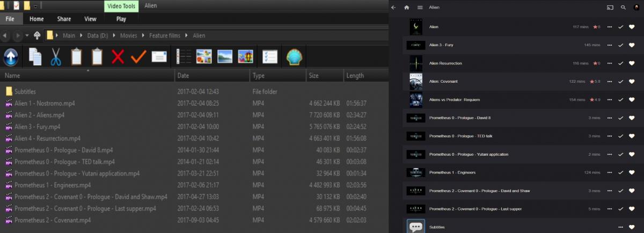Screen dimensions: 644x233
Task: Toggle watched for Prometheus 0 - Prologue - TED talk
Action: (621, 136)
